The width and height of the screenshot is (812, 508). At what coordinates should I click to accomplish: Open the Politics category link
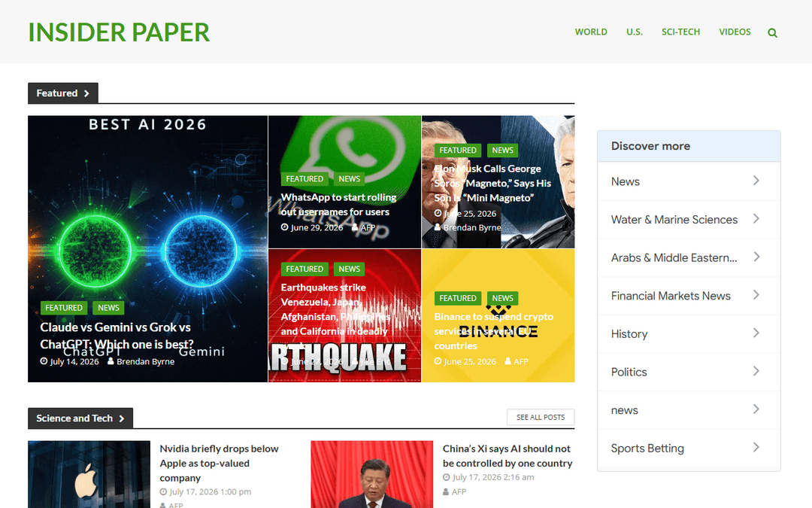[x=629, y=373]
